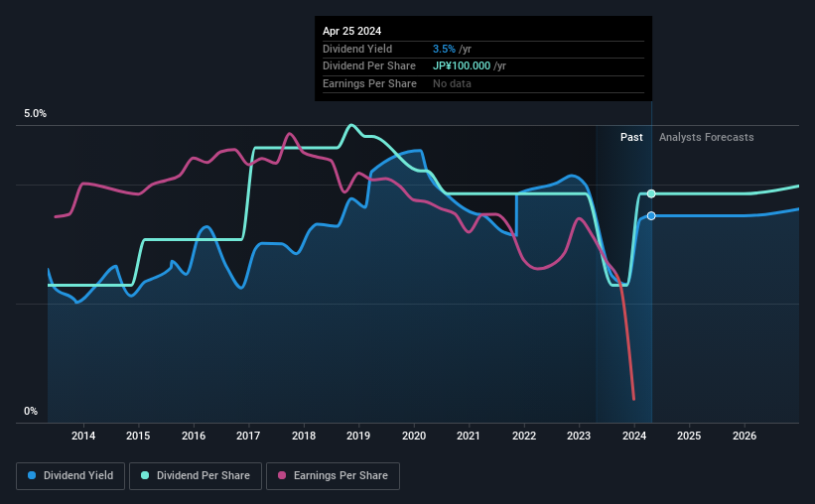This screenshot has width=815, height=504.
Task: Click the Analysts Forecasts section label
Action: click(707, 137)
